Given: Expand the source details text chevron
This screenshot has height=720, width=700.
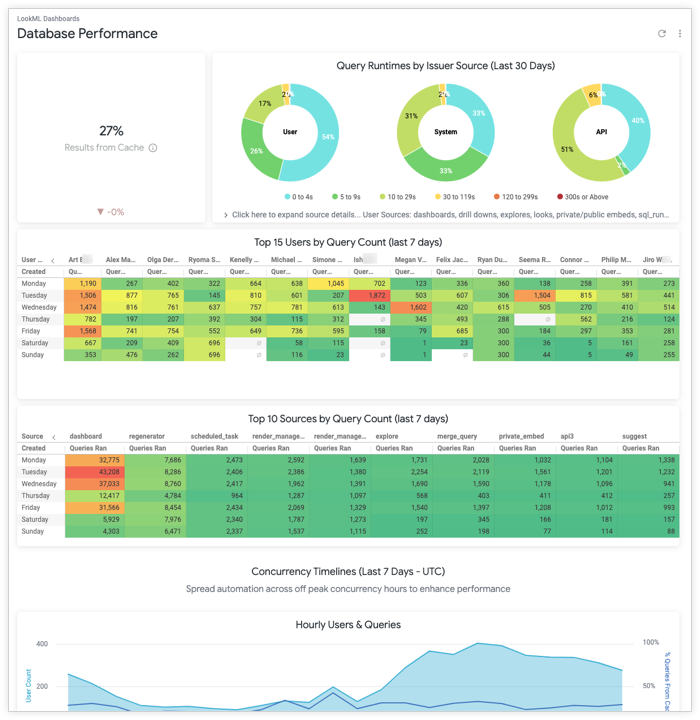Looking at the screenshot, I should click(226, 215).
